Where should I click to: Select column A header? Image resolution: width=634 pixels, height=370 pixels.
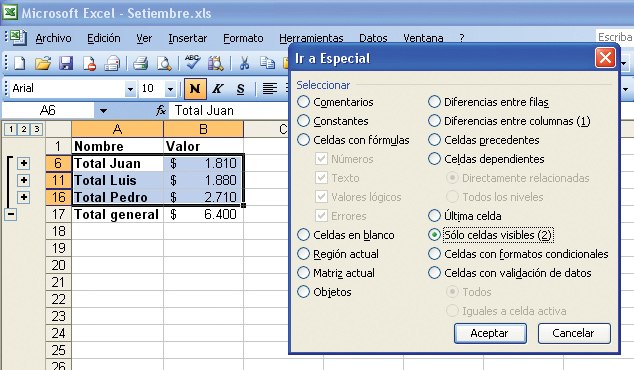[117, 129]
